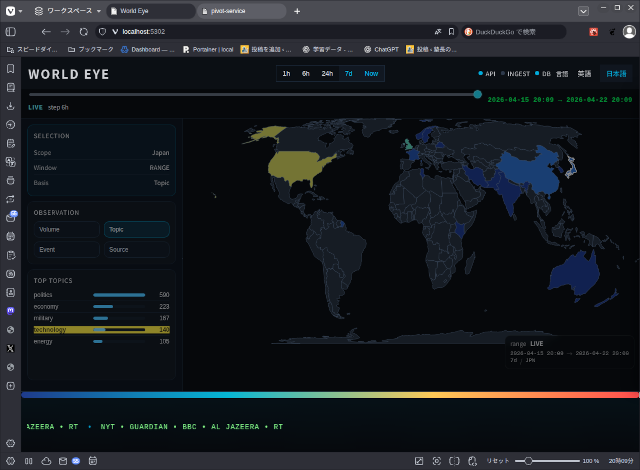Open the DuckDuckGo search engine selector
The height and width of the screenshot is (470, 640).
click(x=469, y=32)
